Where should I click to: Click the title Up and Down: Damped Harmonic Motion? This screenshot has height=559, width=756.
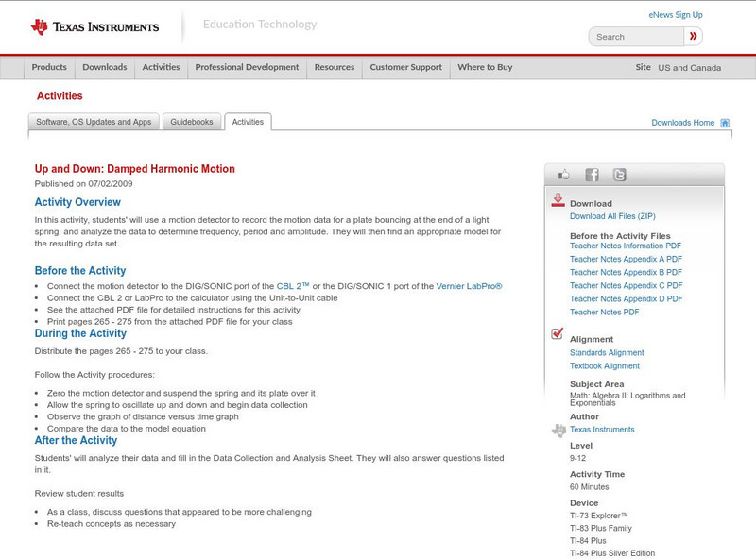pyautogui.click(x=134, y=169)
